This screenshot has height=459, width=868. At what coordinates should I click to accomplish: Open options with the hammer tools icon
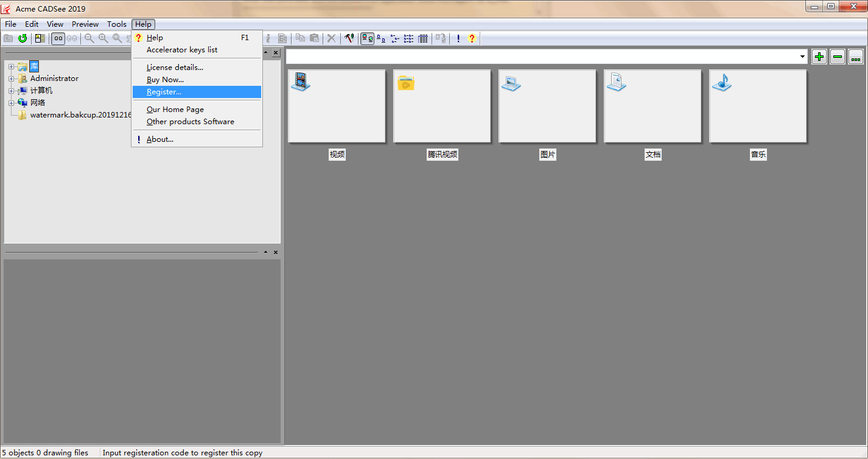tap(349, 38)
